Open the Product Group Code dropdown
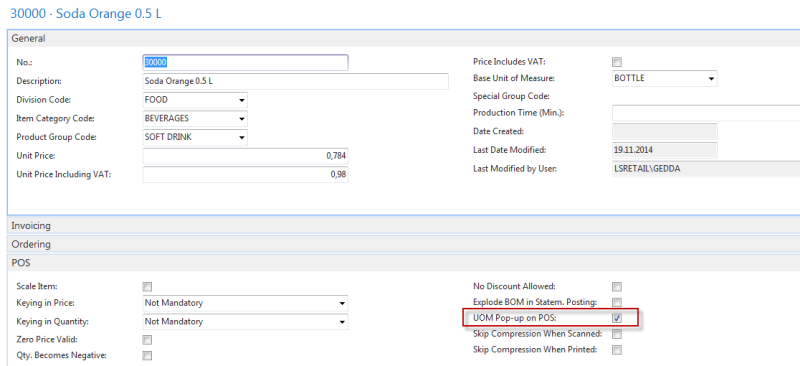800x366 pixels. [x=241, y=138]
